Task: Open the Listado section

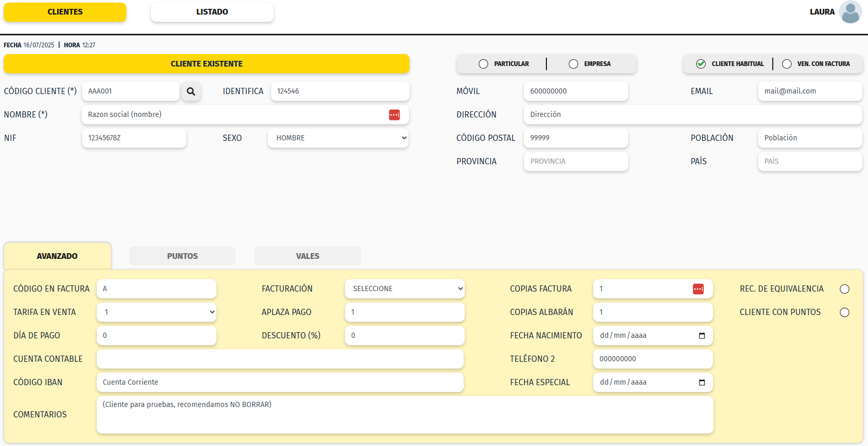Action: [212, 12]
